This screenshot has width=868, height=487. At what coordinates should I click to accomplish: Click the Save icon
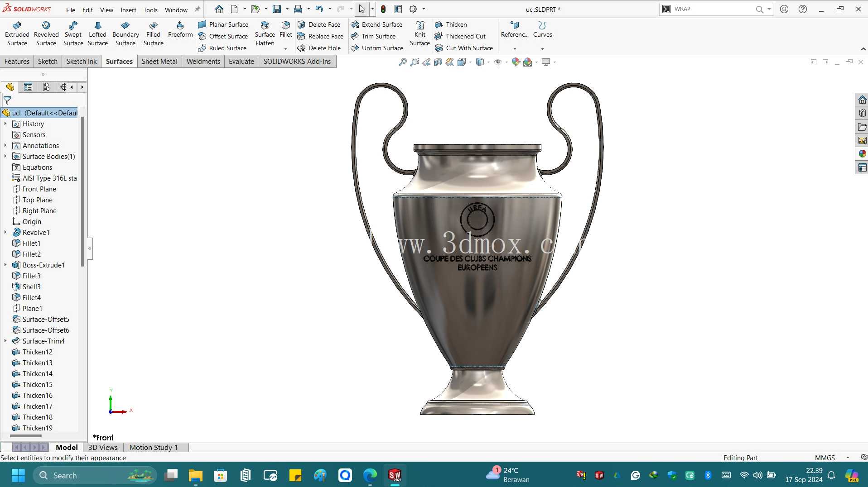(277, 9)
